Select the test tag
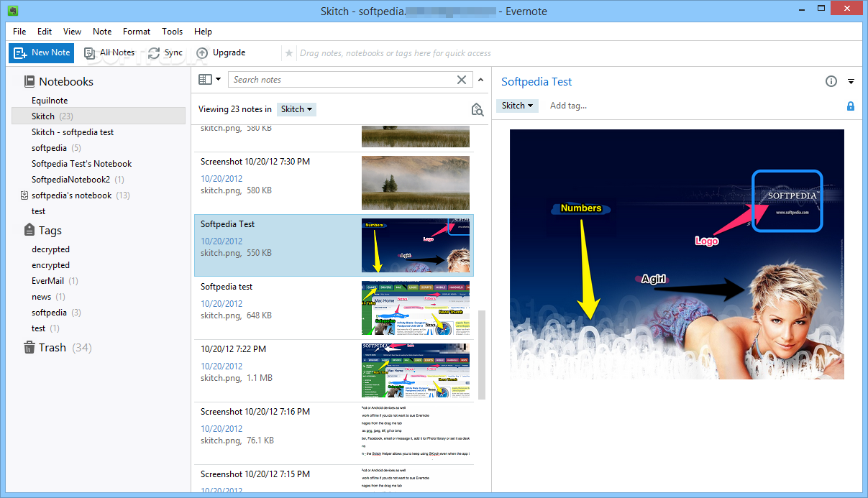Screen dimensions: 868x498 click(47, 328)
